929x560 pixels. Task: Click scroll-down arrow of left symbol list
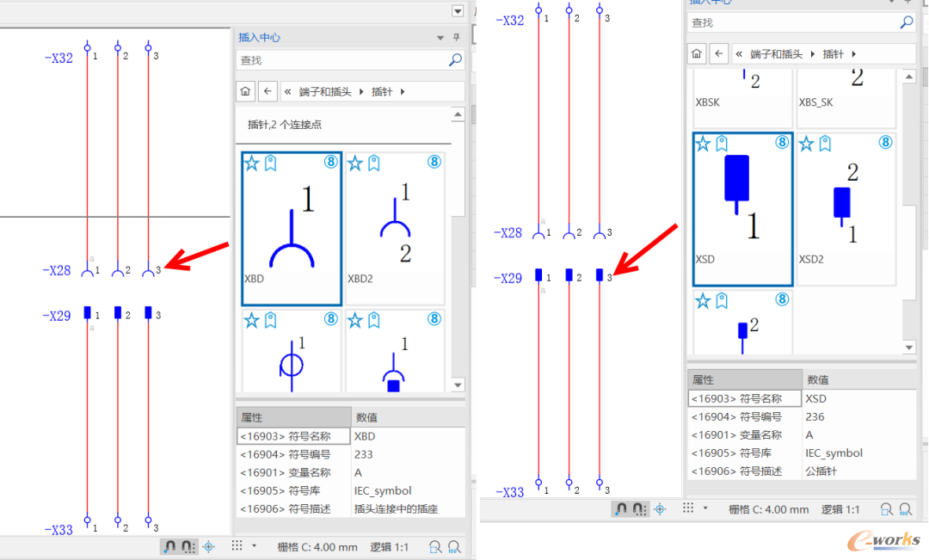458,385
